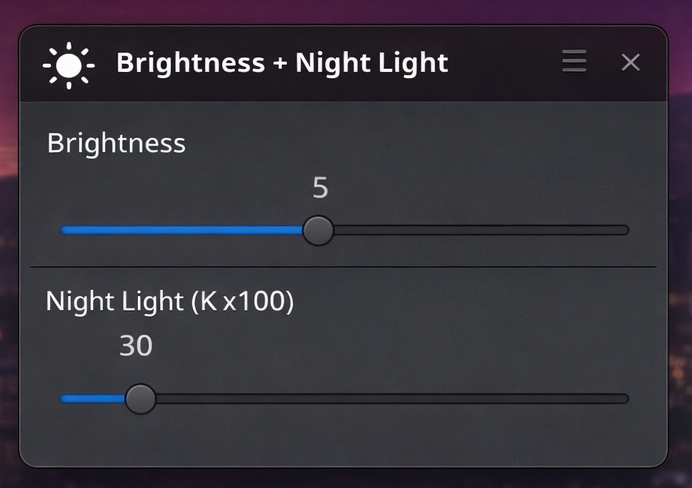The image size is (692, 488).
Task: Click the Night Light slider handle
Action: coord(140,398)
